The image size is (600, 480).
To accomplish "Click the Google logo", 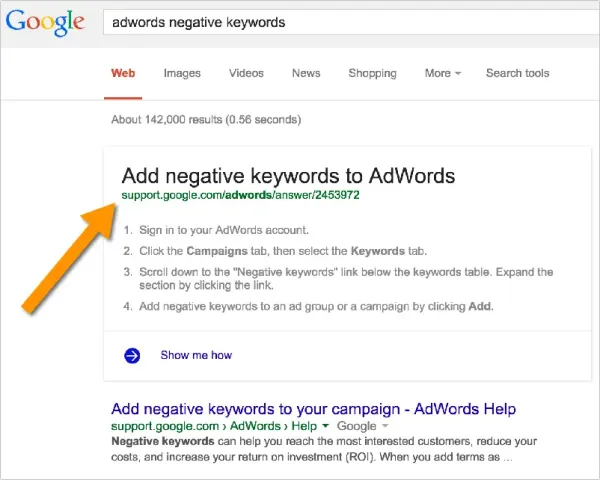I will [45, 23].
